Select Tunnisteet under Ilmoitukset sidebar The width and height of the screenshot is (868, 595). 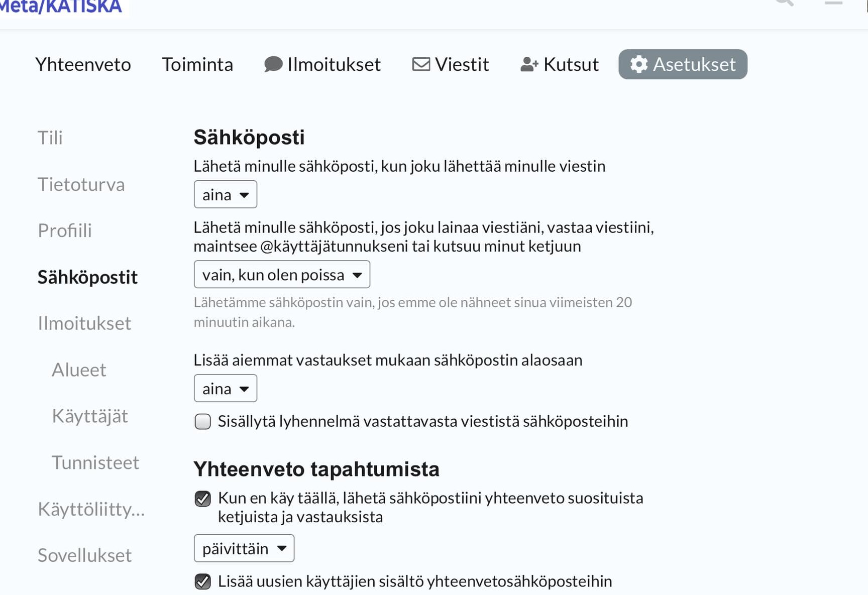point(95,462)
